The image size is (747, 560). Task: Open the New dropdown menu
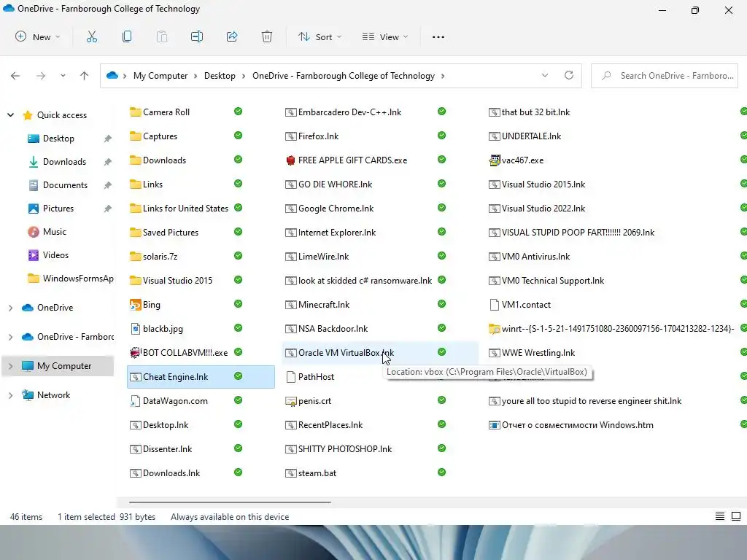pos(38,36)
